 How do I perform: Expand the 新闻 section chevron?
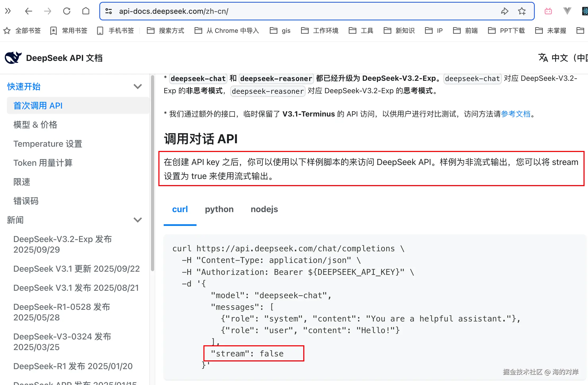tap(137, 220)
